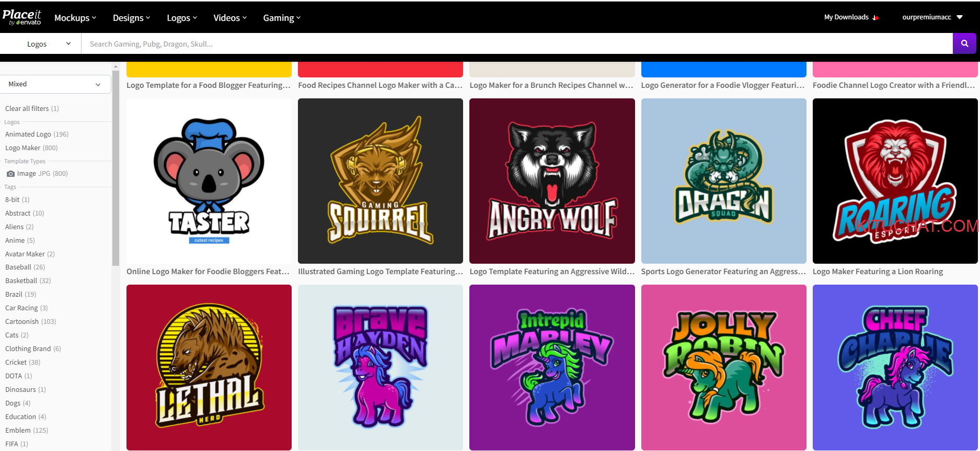Open the Gaming menu

pos(282,18)
